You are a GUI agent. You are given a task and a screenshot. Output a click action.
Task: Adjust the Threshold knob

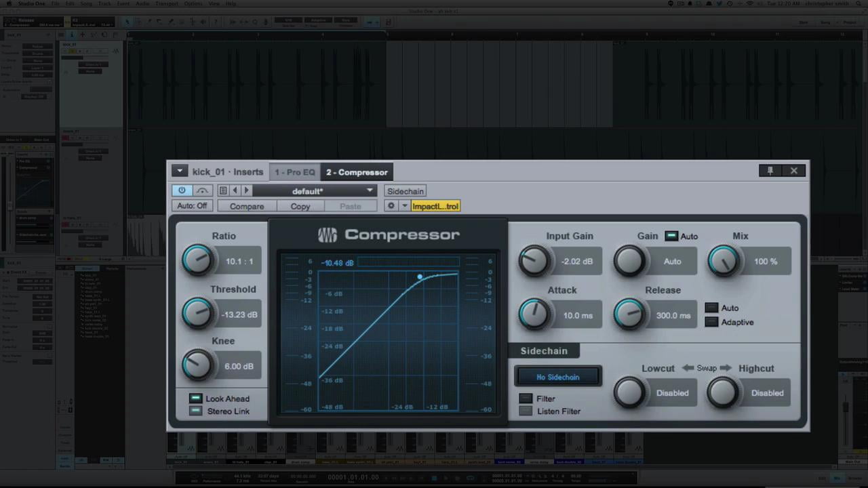pyautogui.click(x=199, y=314)
